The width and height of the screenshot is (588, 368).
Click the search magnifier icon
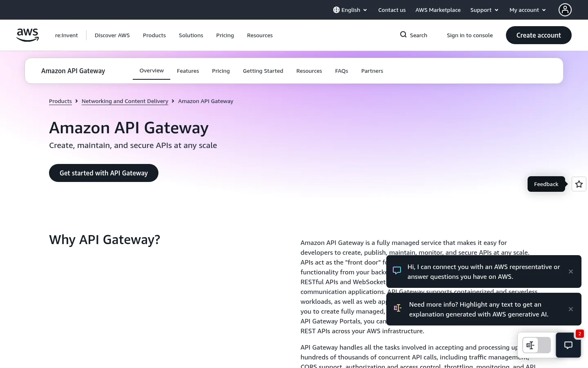(403, 35)
